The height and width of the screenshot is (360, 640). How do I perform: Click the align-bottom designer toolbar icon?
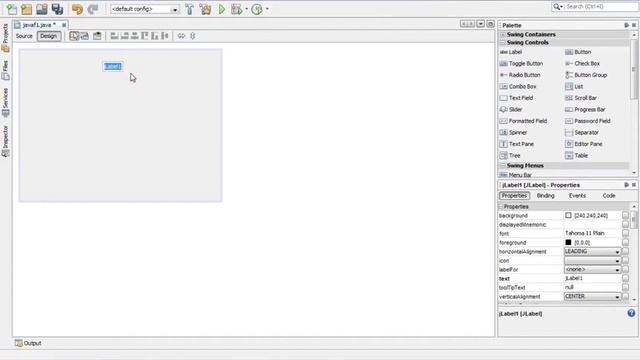[155, 36]
